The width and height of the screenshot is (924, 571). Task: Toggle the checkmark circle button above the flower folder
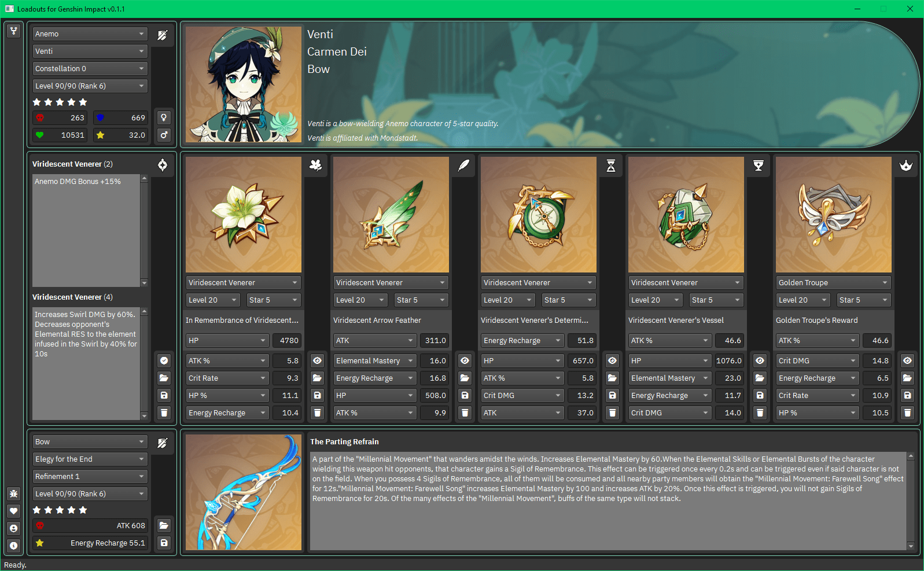click(164, 360)
